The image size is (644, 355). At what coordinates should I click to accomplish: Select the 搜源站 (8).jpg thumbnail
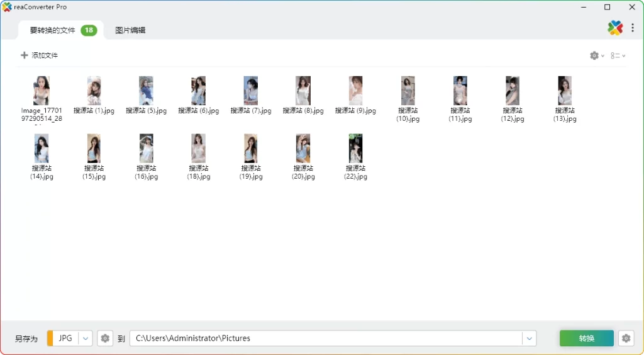pyautogui.click(x=303, y=91)
